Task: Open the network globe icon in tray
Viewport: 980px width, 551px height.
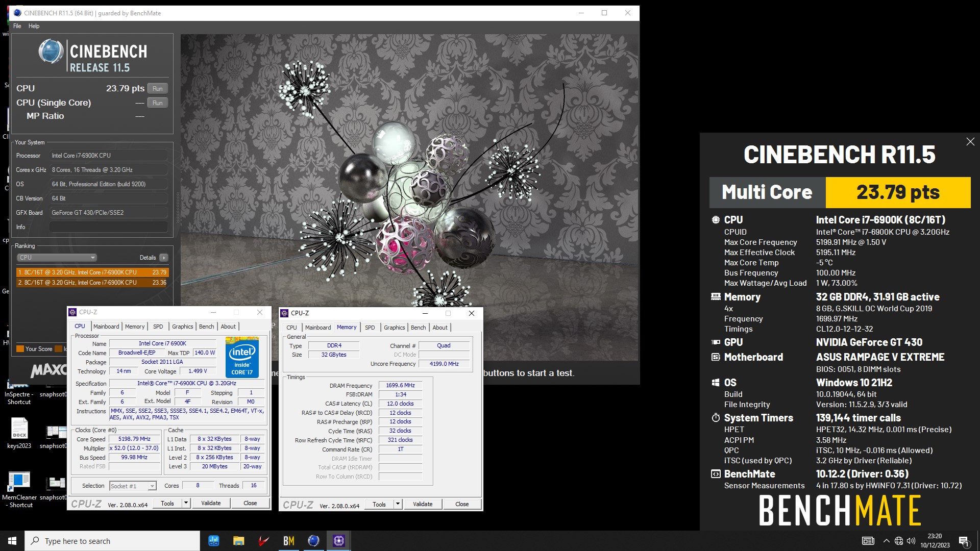Action: coord(899,541)
